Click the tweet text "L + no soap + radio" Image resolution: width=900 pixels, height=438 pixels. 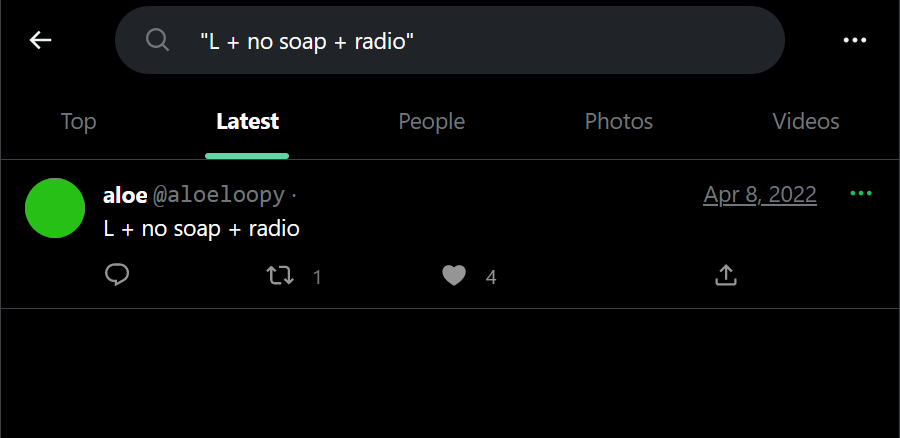[x=201, y=229]
